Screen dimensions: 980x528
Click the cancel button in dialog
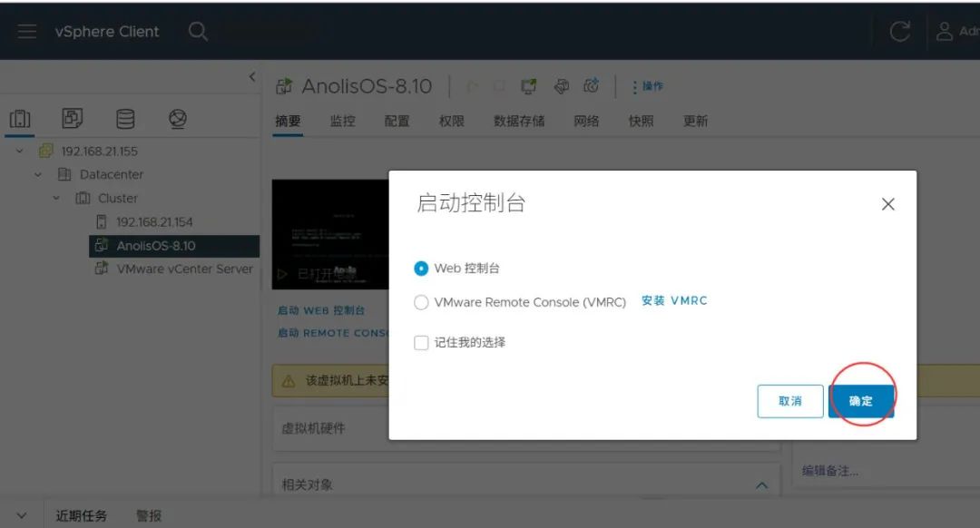tap(790, 401)
